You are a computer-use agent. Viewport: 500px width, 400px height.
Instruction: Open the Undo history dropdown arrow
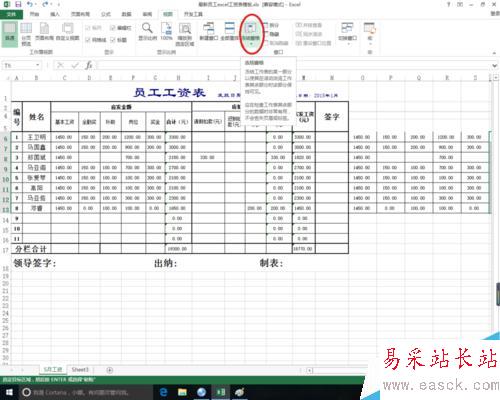click(36, 4)
